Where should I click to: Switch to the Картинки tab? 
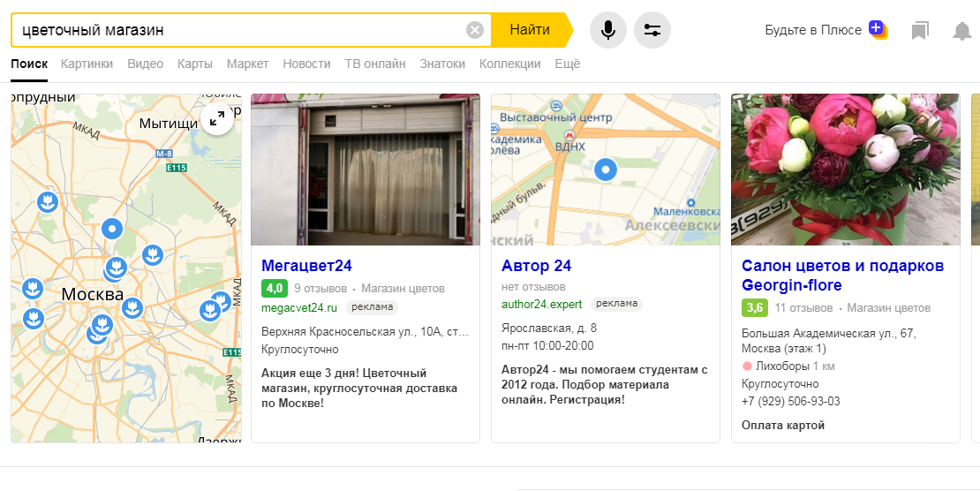(87, 64)
